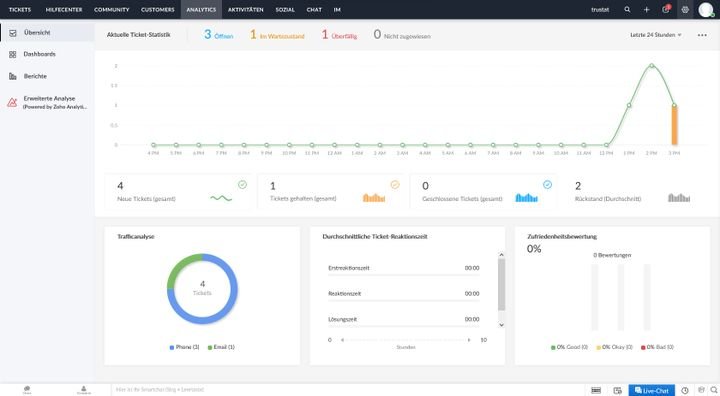The image size is (720, 396).
Task: Click the 3 Offen ticket statistic
Action: pyautogui.click(x=219, y=34)
